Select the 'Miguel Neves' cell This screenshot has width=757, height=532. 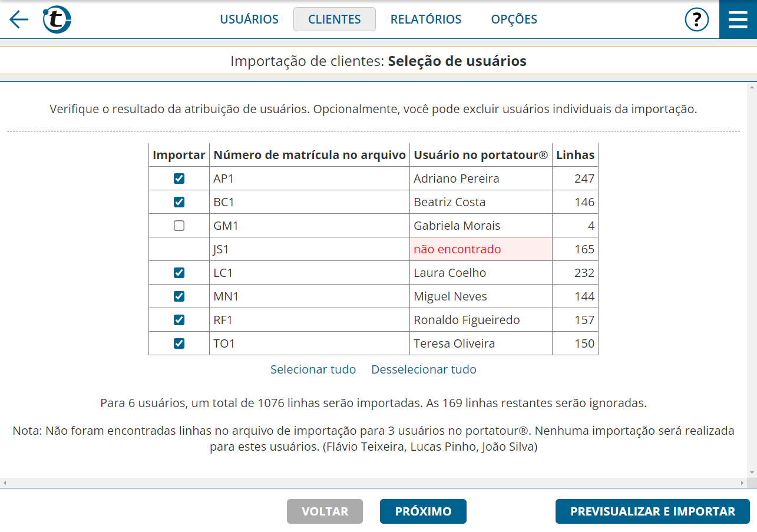point(481,296)
